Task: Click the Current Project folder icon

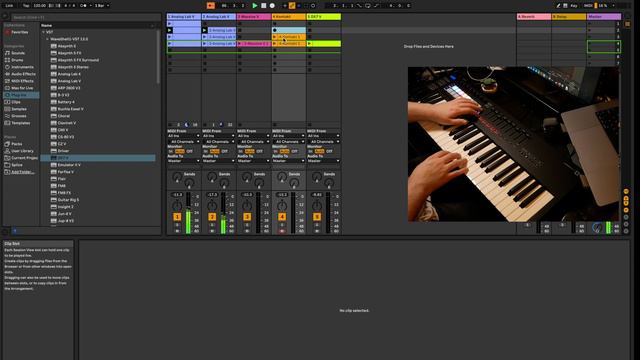Action: click(x=7, y=158)
